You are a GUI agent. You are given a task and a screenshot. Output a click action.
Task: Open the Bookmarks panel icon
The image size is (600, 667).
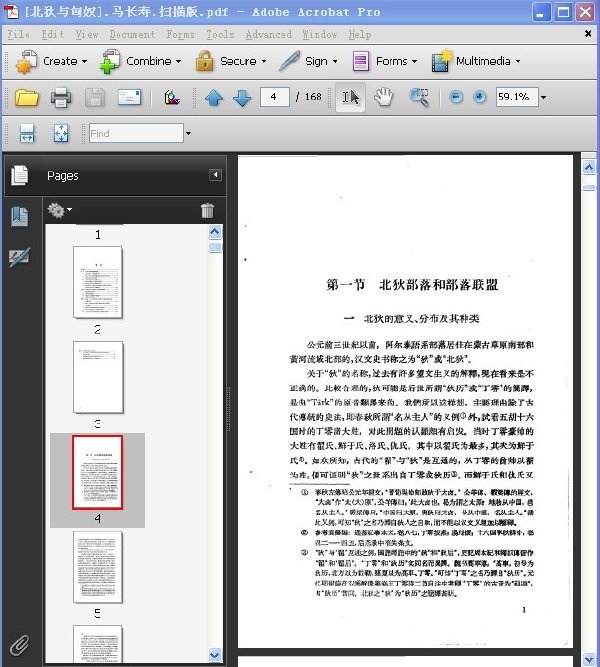[20, 216]
